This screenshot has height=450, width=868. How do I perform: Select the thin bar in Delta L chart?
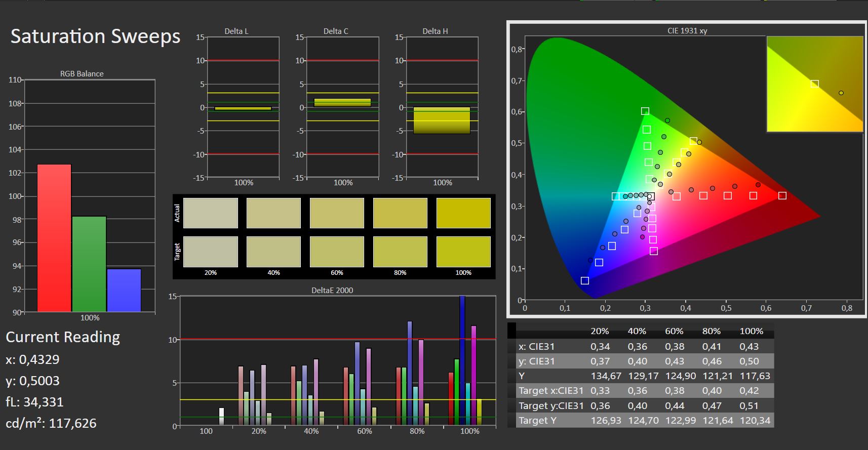tap(243, 108)
